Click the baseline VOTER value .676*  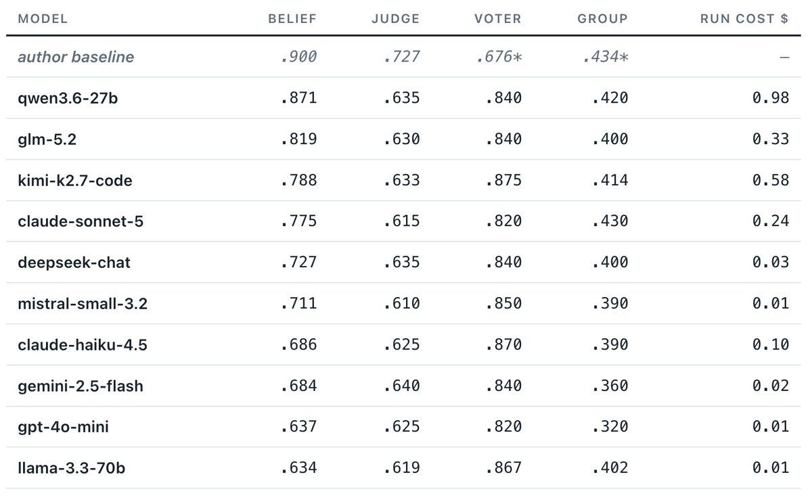pos(498,57)
